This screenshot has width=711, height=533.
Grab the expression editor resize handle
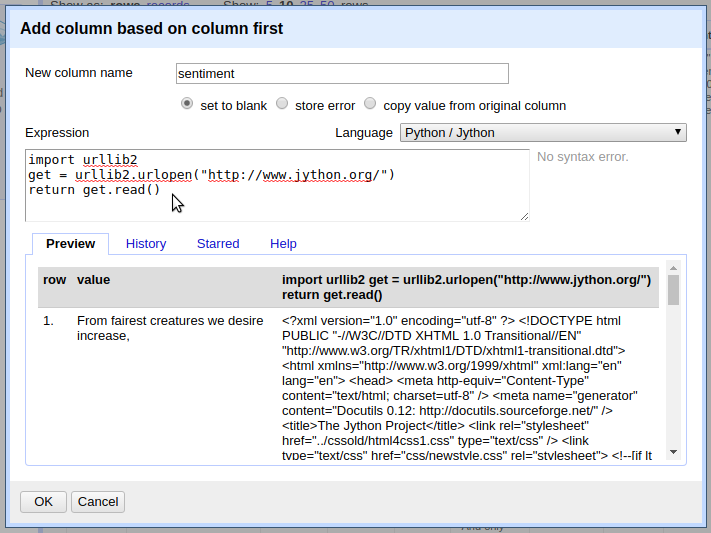[524, 216]
